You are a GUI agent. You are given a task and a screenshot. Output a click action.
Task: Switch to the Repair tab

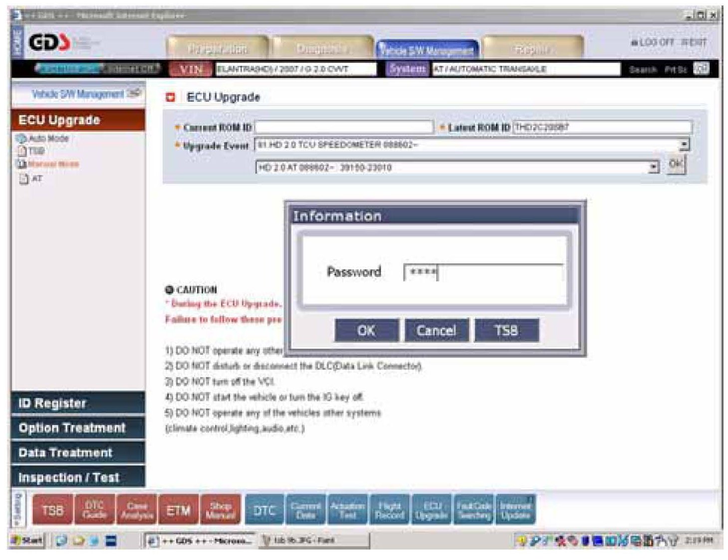pyautogui.click(x=532, y=49)
